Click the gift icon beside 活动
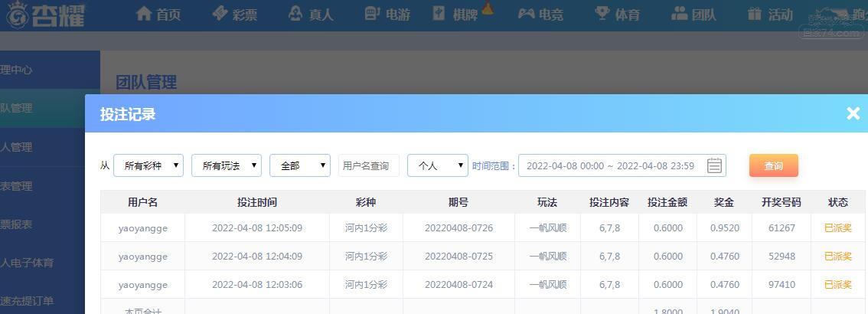This screenshot has height=314, width=868. pyautogui.click(x=755, y=13)
